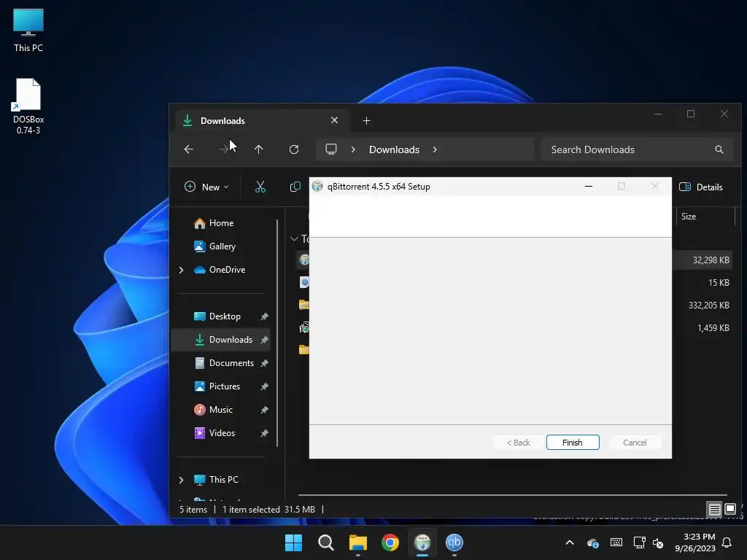Open the This PC desktop icon
Screen dimensions: 747x560
click(28, 29)
